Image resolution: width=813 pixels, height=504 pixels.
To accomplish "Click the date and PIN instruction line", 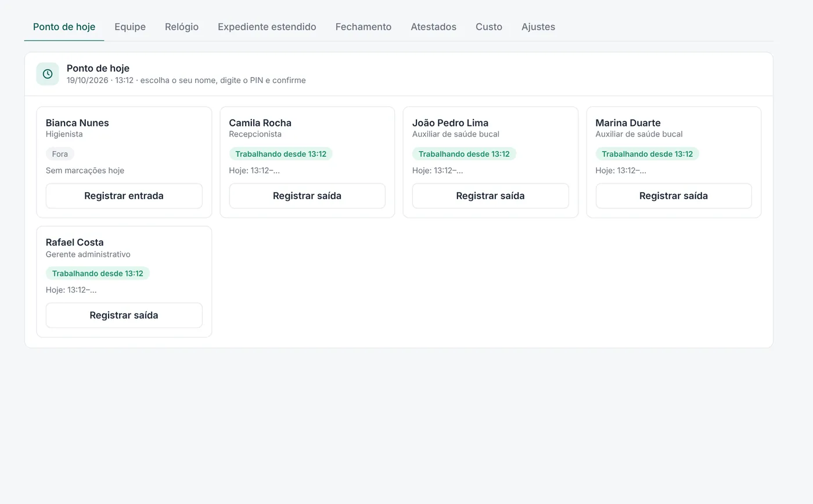I will tap(186, 80).
